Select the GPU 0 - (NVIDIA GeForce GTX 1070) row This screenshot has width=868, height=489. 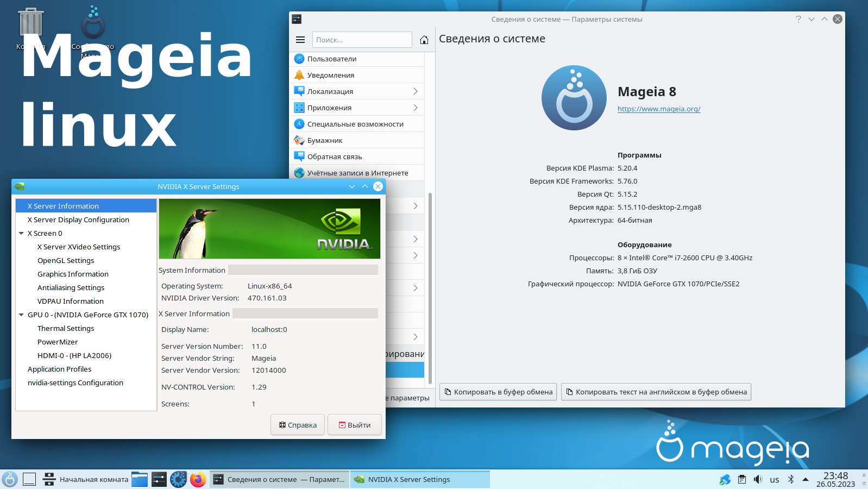tap(88, 315)
